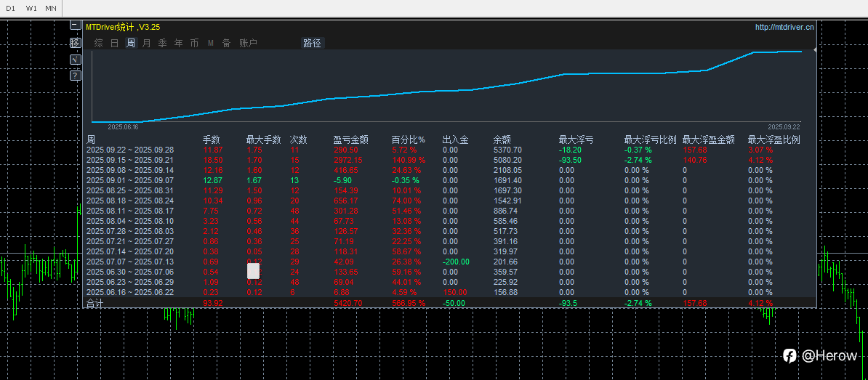
Task: Open help with the ? icon
Action: click(76, 76)
